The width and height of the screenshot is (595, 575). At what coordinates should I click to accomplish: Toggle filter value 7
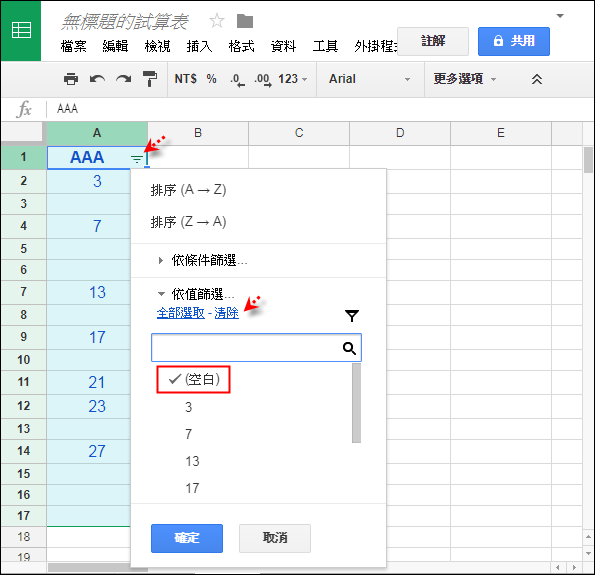189,434
